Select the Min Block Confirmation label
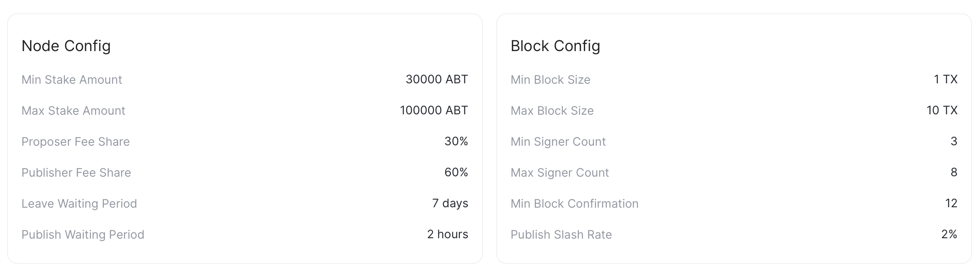Image resolution: width=980 pixels, height=278 pixels. [575, 203]
